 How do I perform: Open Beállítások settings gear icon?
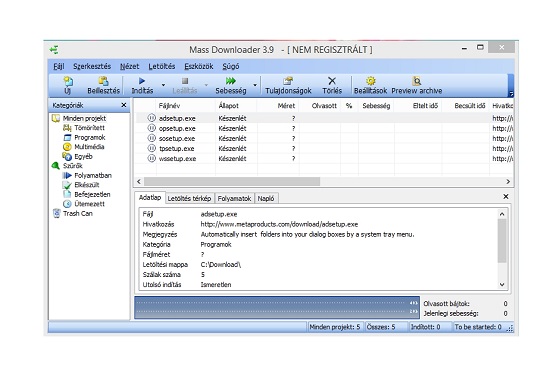coord(370,81)
